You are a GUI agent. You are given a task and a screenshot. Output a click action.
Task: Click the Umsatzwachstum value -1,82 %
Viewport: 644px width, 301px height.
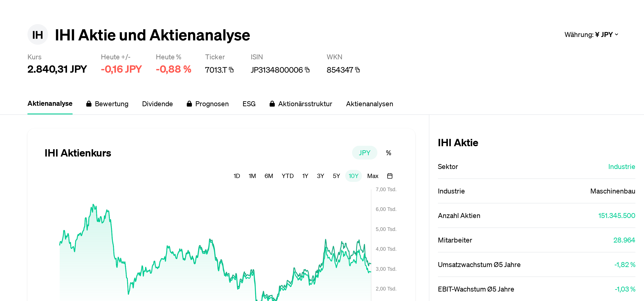coord(624,265)
